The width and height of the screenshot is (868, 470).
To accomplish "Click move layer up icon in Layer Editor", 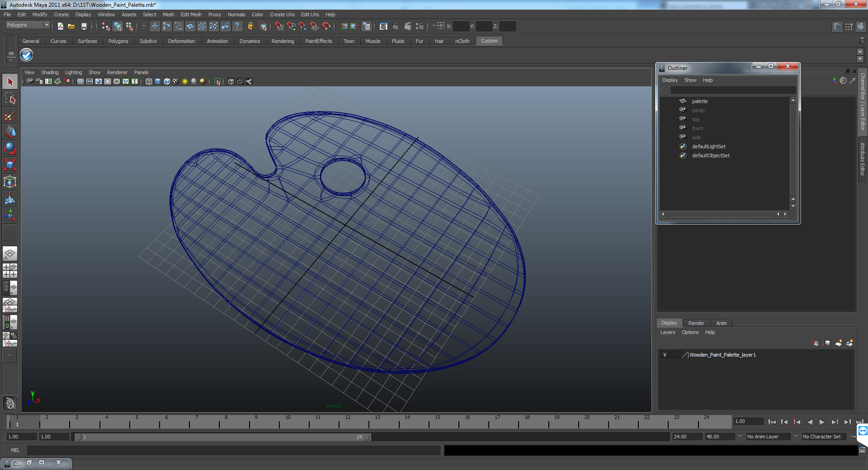I will [x=816, y=343].
